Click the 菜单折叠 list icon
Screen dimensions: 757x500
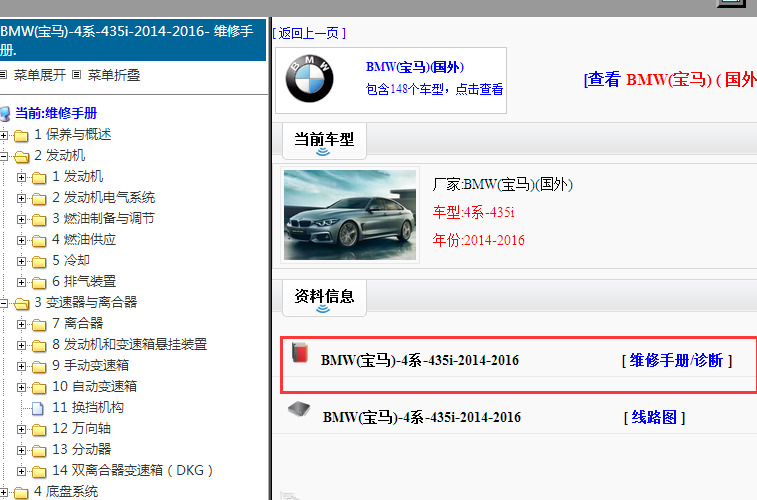click(x=76, y=75)
